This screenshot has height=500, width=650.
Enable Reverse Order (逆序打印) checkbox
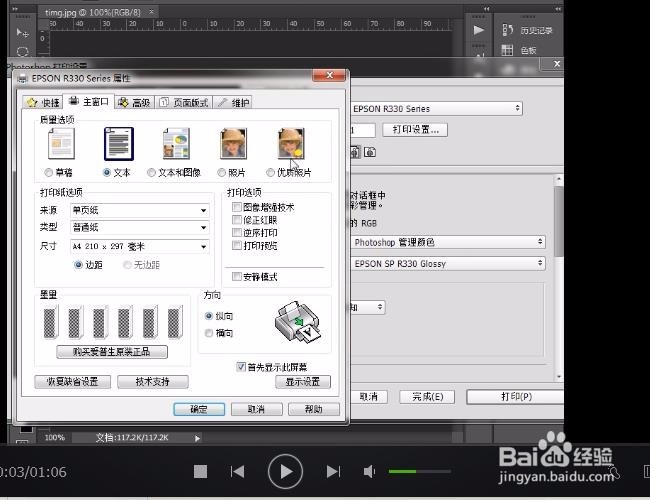point(237,232)
